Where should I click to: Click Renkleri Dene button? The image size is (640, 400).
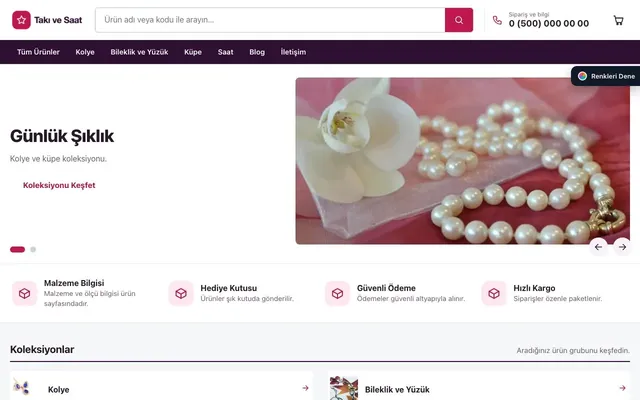(605, 76)
